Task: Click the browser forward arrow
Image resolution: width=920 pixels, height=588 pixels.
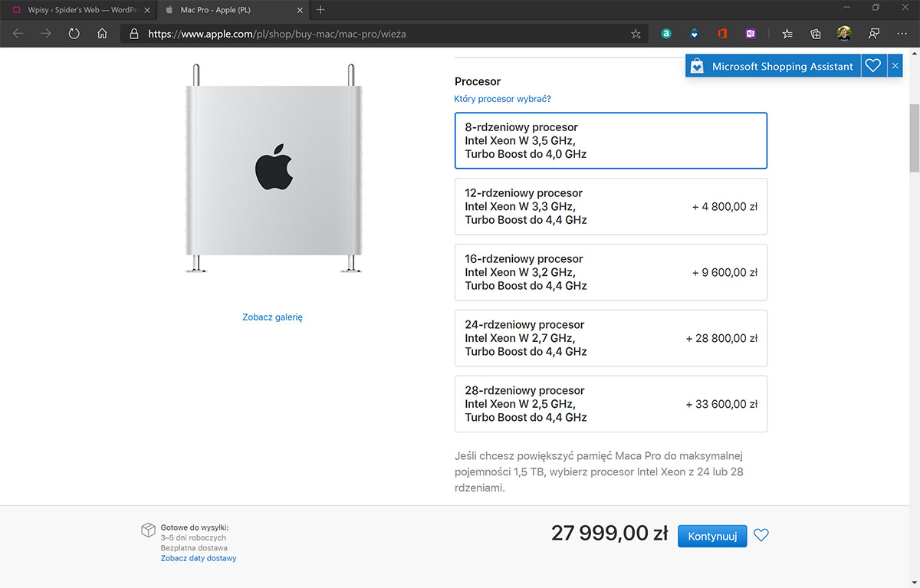Action: [46, 34]
